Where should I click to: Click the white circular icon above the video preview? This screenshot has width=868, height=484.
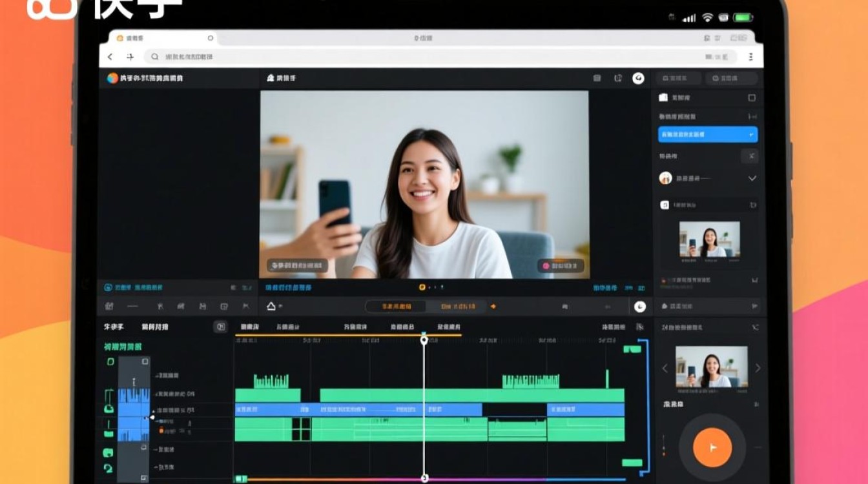pyautogui.click(x=638, y=78)
